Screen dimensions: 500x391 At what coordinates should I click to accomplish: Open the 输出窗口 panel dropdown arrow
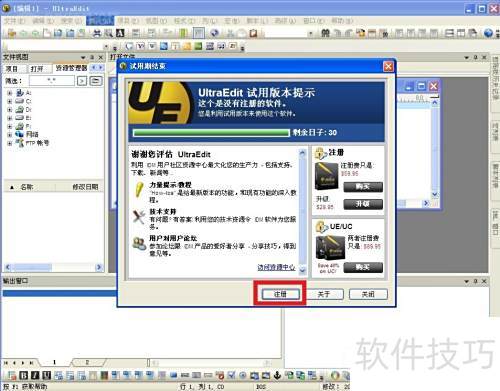tap(467, 282)
